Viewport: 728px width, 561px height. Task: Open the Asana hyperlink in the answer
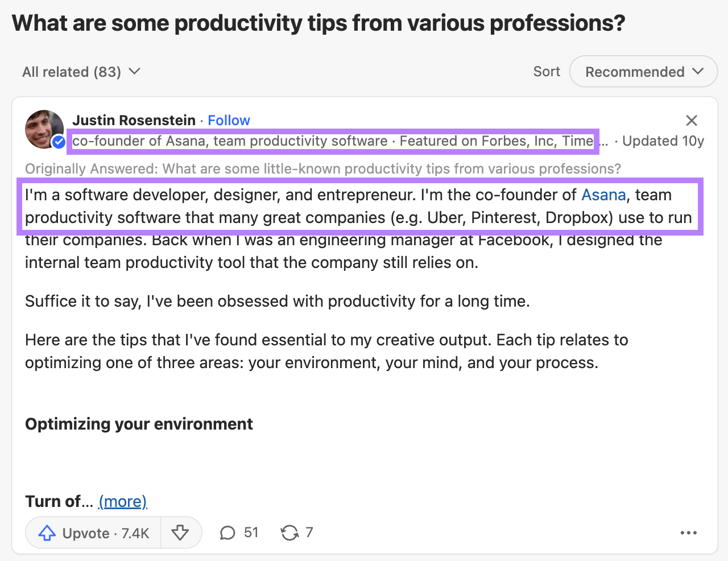(603, 195)
